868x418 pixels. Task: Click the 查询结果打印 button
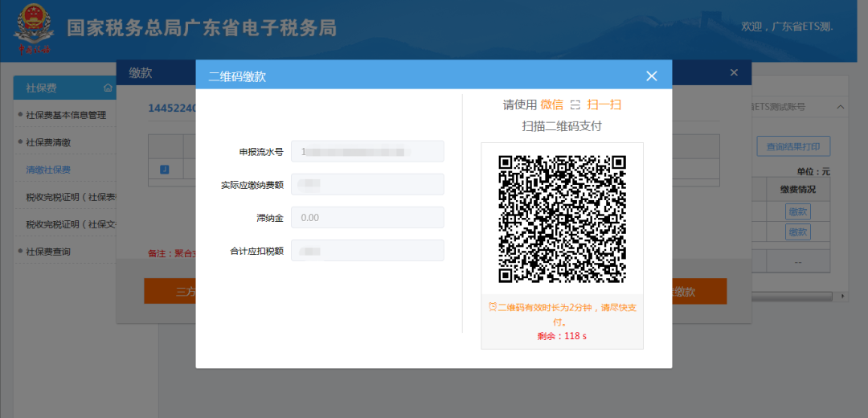793,147
